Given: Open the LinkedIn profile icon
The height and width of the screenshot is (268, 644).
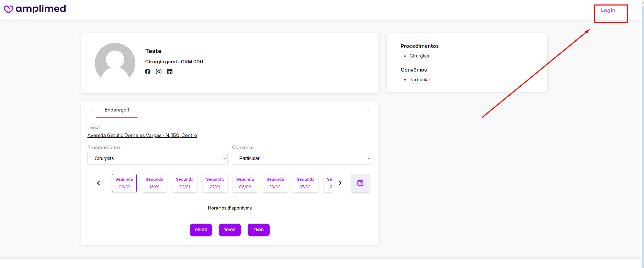Looking at the screenshot, I should [x=170, y=72].
